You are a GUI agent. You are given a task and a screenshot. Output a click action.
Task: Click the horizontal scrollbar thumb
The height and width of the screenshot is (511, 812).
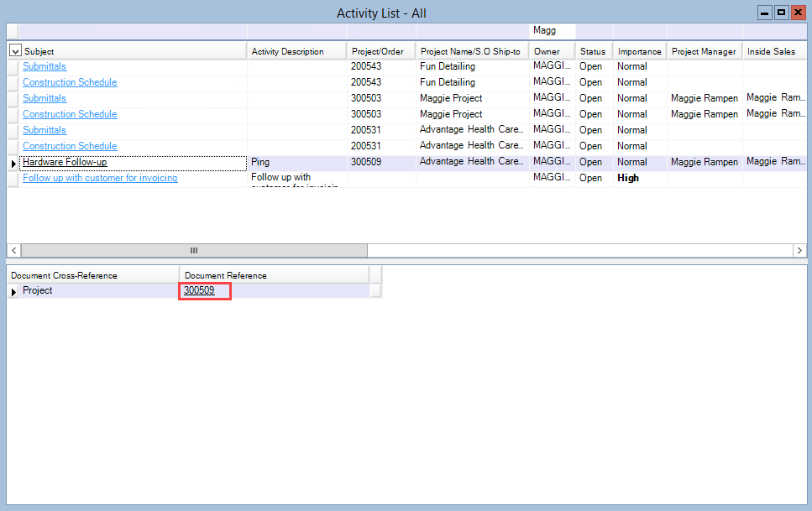click(x=194, y=250)
